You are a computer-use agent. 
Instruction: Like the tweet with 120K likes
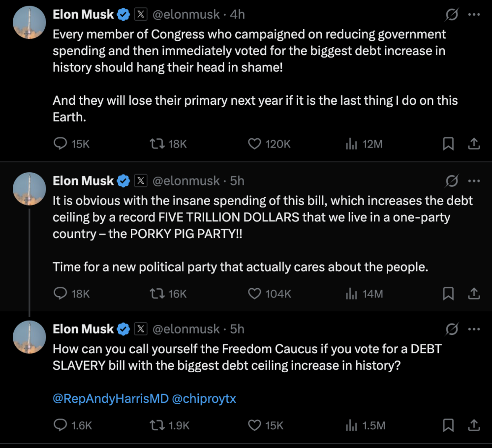click(x=254, y=144)
